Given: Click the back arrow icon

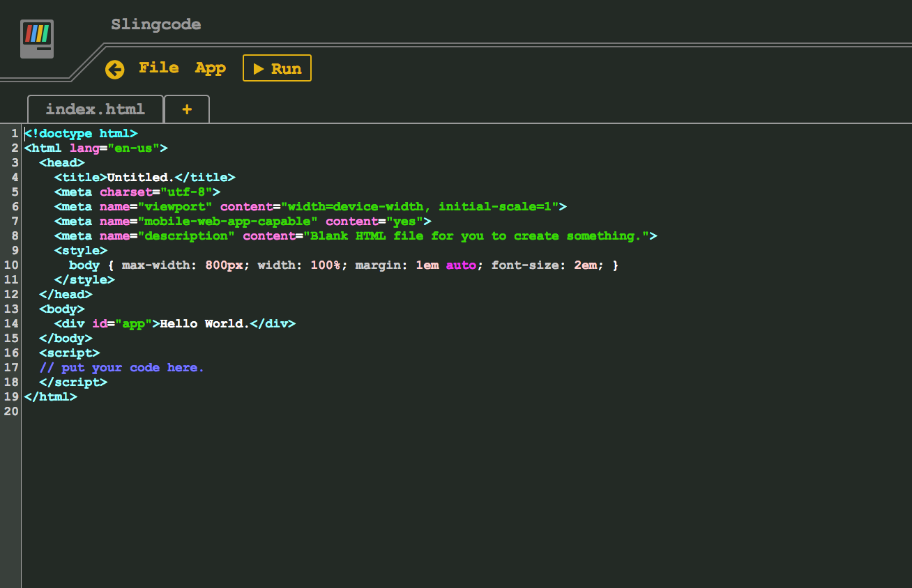Looking at the screenshot, I should pyautogui.click(x=114, y=69).
